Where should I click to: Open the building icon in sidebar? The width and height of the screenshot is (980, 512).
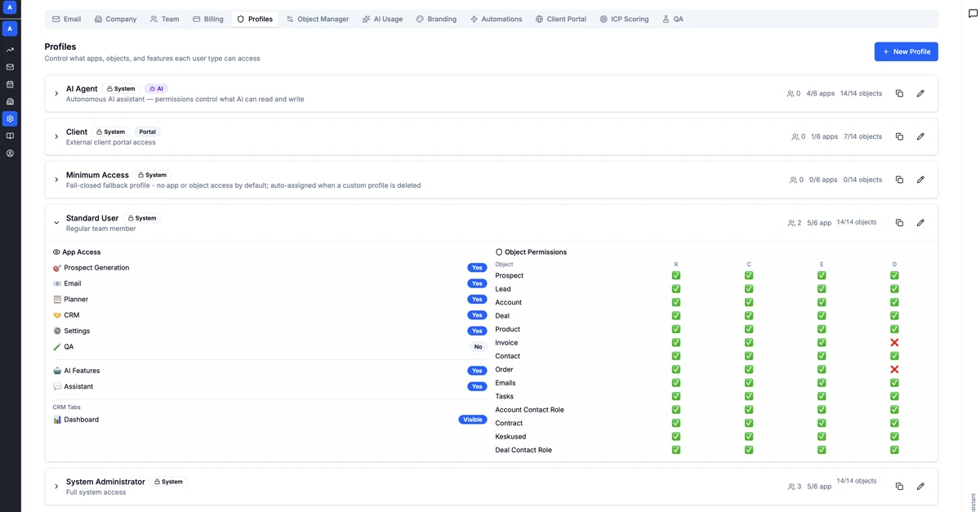10,101
